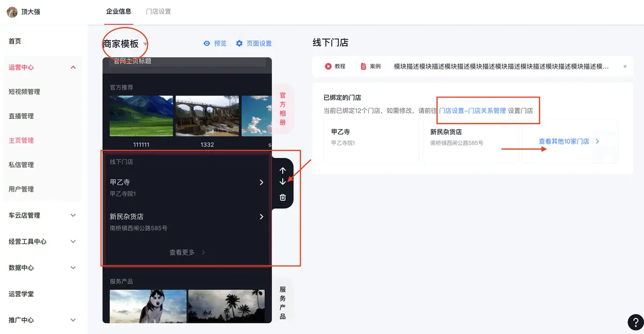Click the username 顶大强
The width and height of the screenshot is (644, 334).
(31, 12)
